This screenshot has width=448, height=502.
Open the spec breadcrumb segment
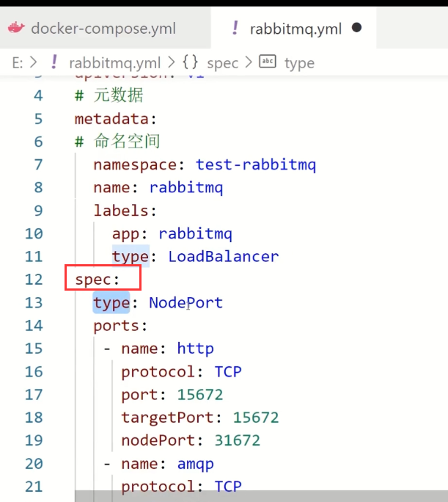coord(223,63)
